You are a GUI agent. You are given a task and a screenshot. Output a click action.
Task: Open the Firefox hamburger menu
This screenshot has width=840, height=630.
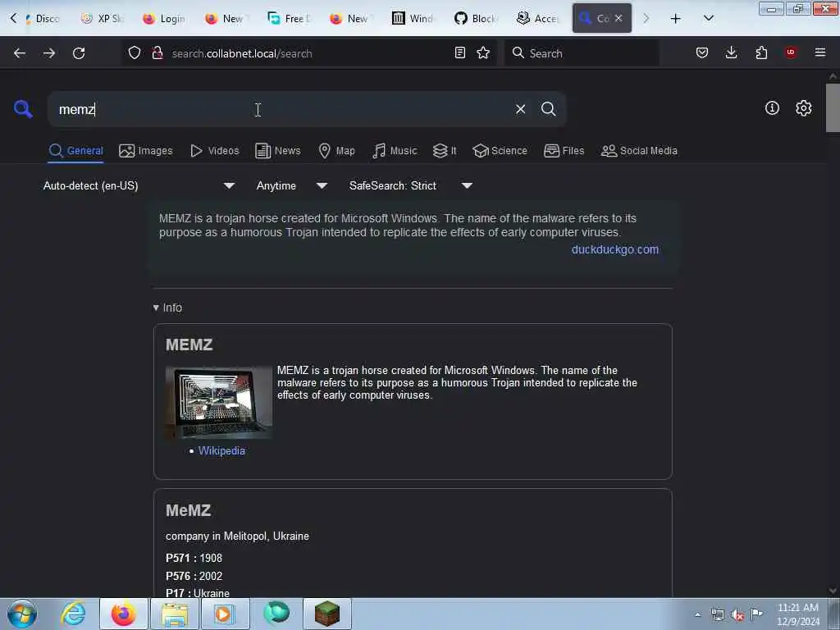pyautogui.click(x=820, y=52)
